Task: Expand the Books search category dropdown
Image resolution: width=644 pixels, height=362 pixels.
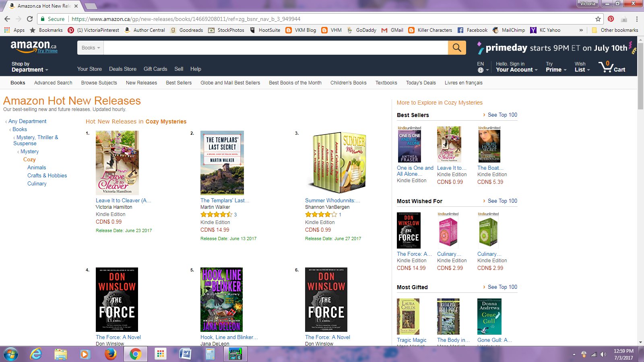Action: tap(91, 48)
